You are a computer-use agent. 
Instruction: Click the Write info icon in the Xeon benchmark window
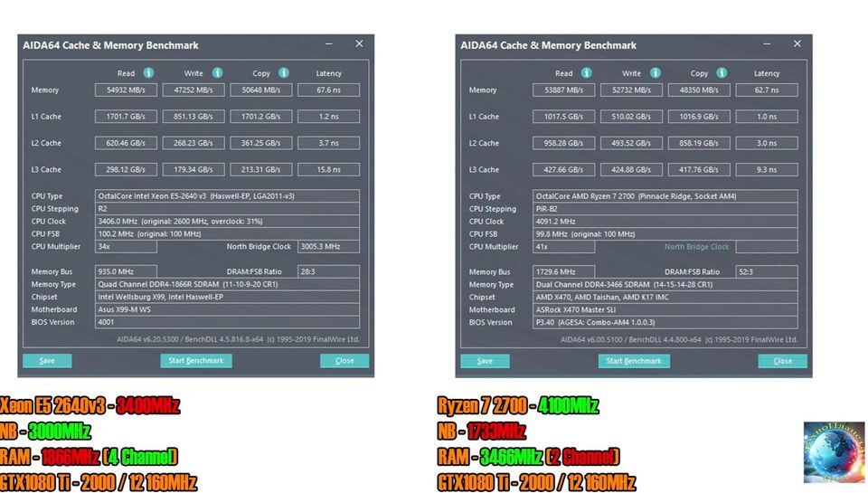pos(217,73)
